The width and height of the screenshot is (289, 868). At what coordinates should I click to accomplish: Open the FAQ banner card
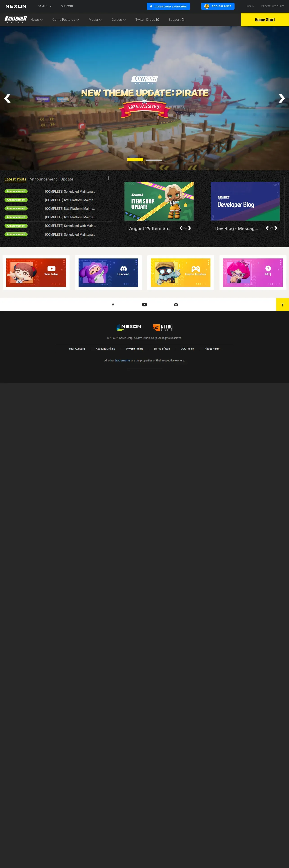click(x=253, y=273)
